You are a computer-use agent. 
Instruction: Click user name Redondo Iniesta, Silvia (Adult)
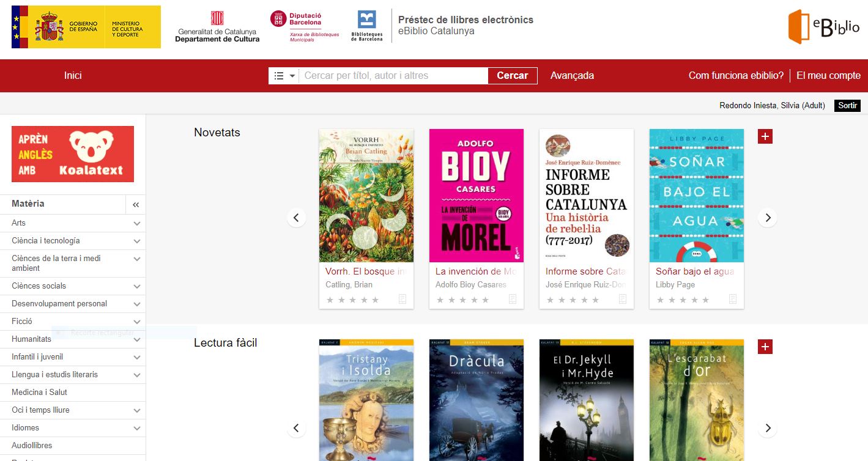tap(772, 106)
